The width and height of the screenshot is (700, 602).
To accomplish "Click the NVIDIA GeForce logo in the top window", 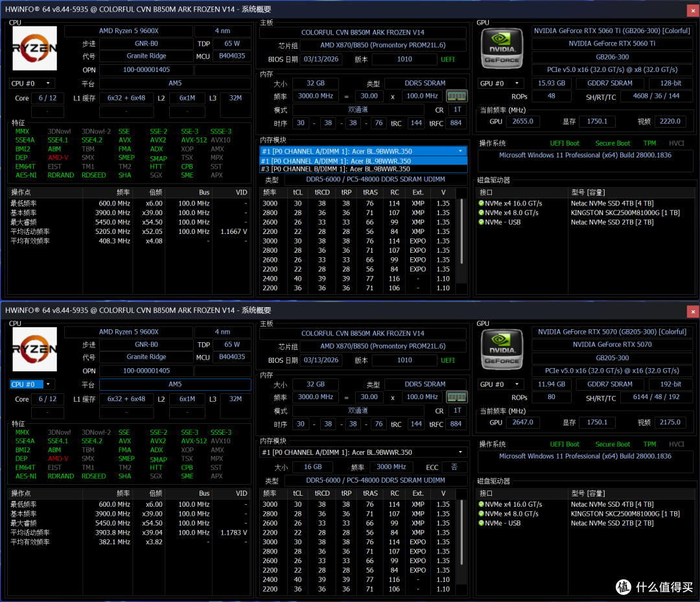I will [x=502, y=49].
